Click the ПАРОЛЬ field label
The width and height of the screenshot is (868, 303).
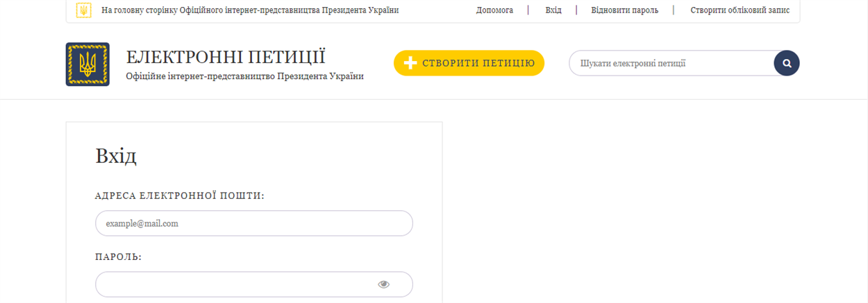coord(118,257)
